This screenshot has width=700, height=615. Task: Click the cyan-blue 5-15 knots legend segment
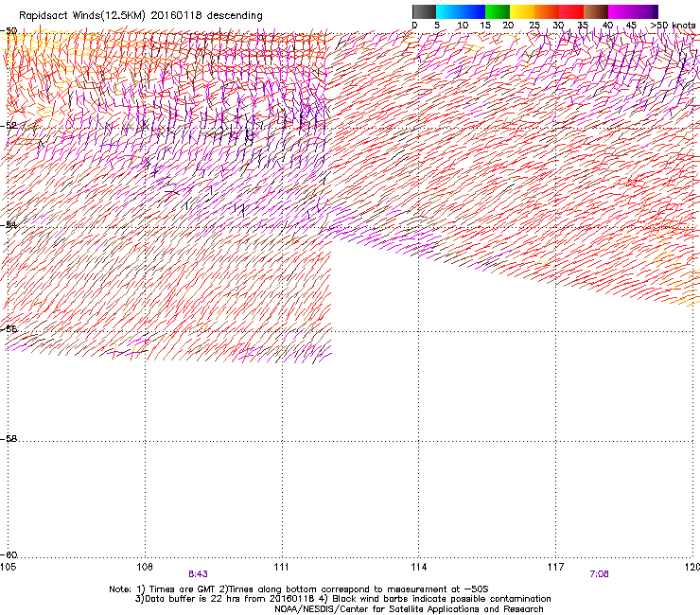(461, 11)
